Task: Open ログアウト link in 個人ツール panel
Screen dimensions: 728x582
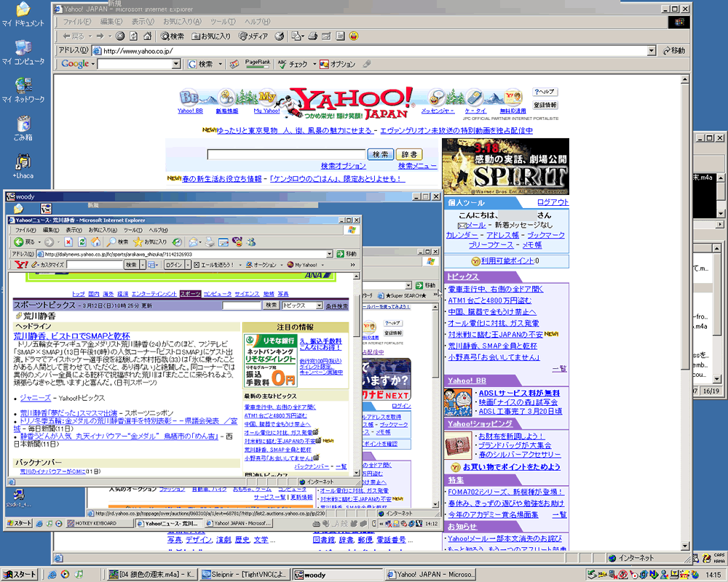Action: [x=553, y=202]
